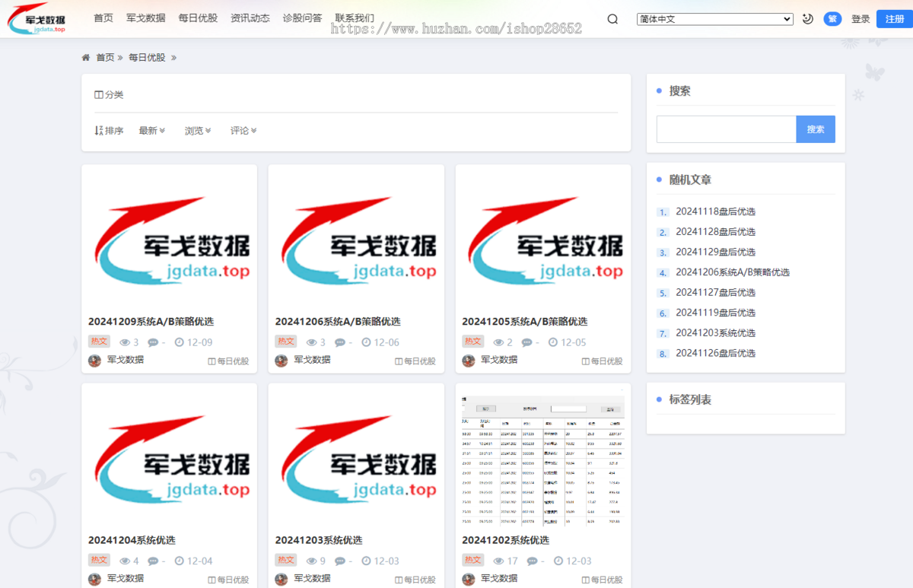Click the 分类 category icon

click(98, 95)
